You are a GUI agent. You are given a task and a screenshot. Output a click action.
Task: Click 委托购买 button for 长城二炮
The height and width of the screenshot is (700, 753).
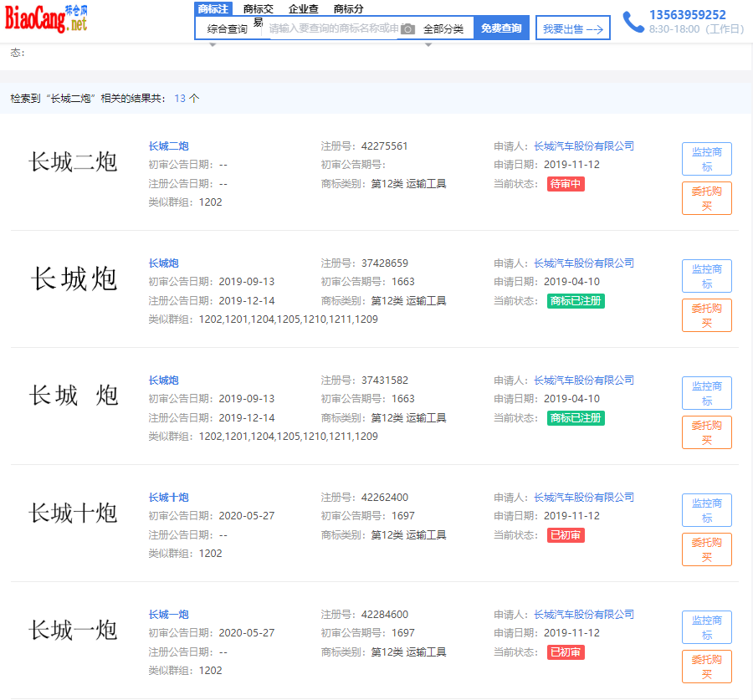click(707, 198)
